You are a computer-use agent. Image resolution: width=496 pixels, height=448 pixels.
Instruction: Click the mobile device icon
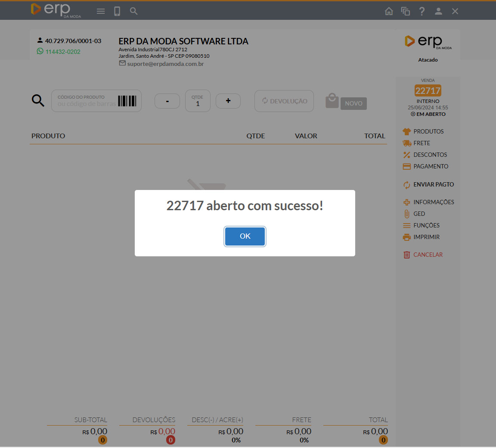tap(117, 11)
